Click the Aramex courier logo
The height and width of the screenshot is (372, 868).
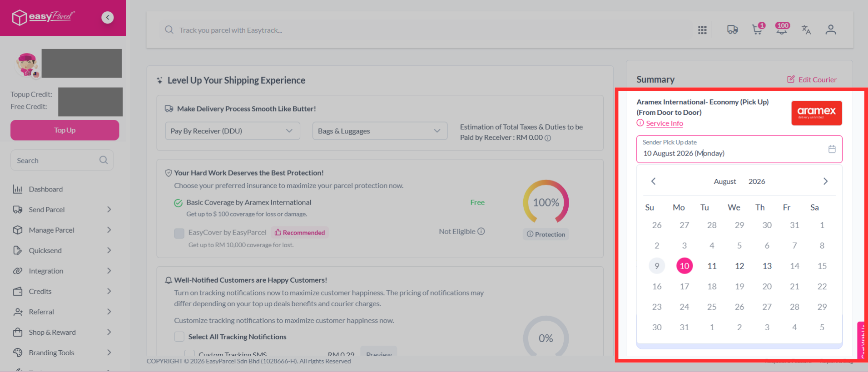(x=816, y=113)
